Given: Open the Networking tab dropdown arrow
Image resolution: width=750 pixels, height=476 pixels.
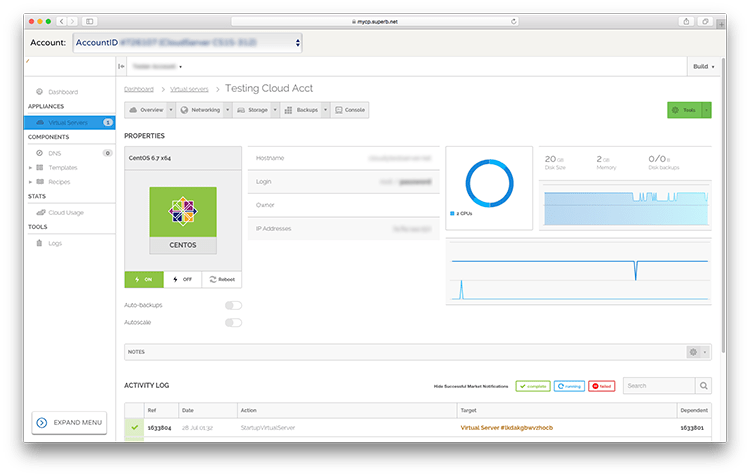Looking at the screenshot, I should pyautogui.click(x=228, y=110).
